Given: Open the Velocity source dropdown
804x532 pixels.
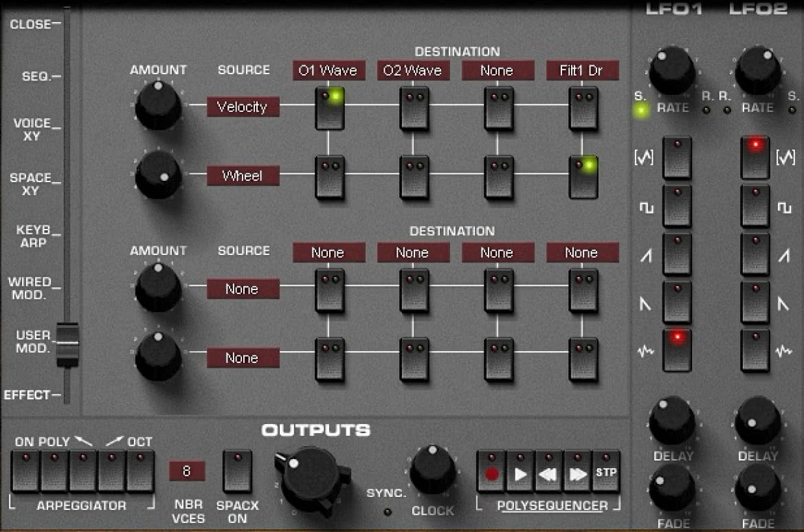Looking at the screenshot, I should point(243,107).
